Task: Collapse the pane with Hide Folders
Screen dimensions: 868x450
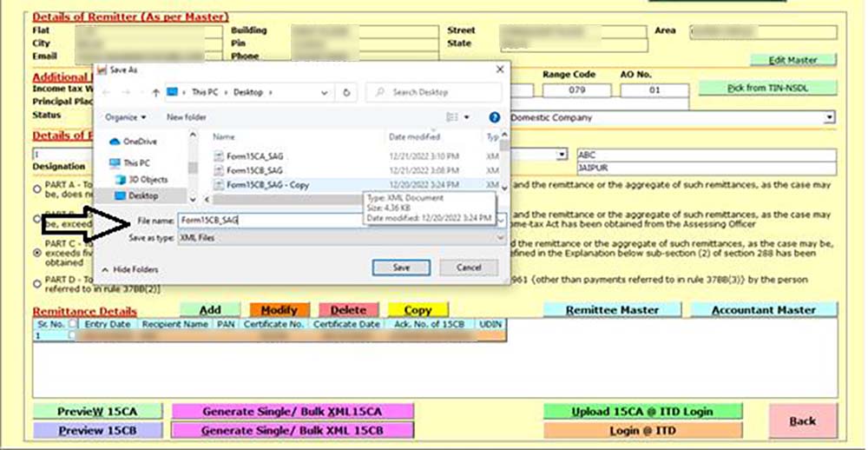Action: [129, 269]
